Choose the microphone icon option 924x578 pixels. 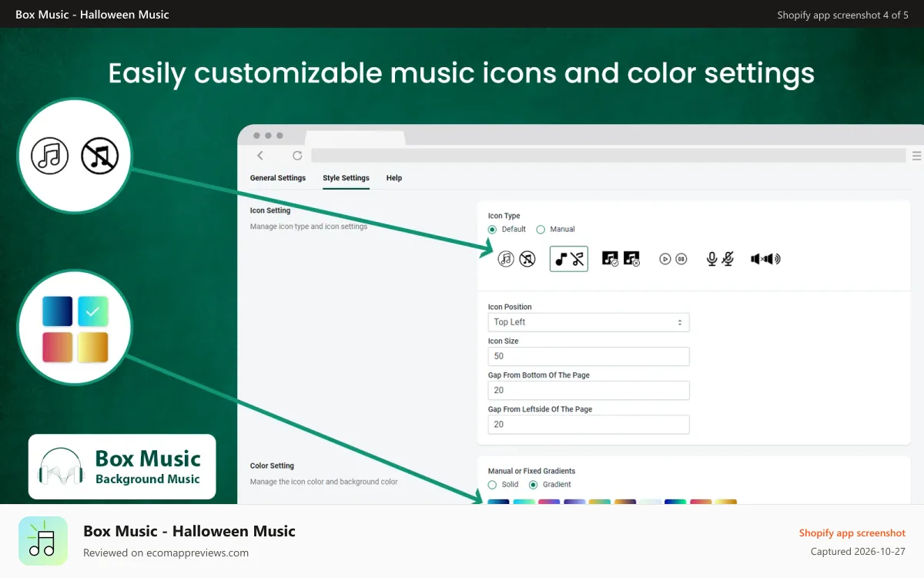point(712,259)
